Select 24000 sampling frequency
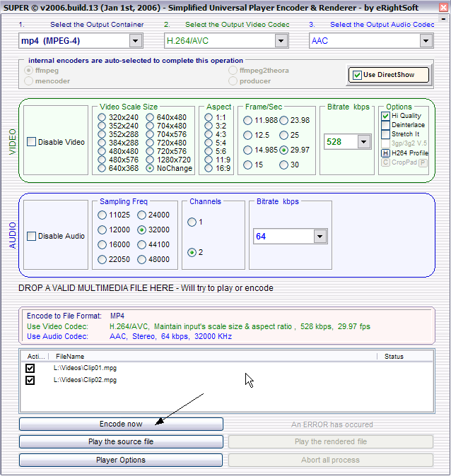Image resolution: width=451 pixels, height=476 pixels. (141, 215)
